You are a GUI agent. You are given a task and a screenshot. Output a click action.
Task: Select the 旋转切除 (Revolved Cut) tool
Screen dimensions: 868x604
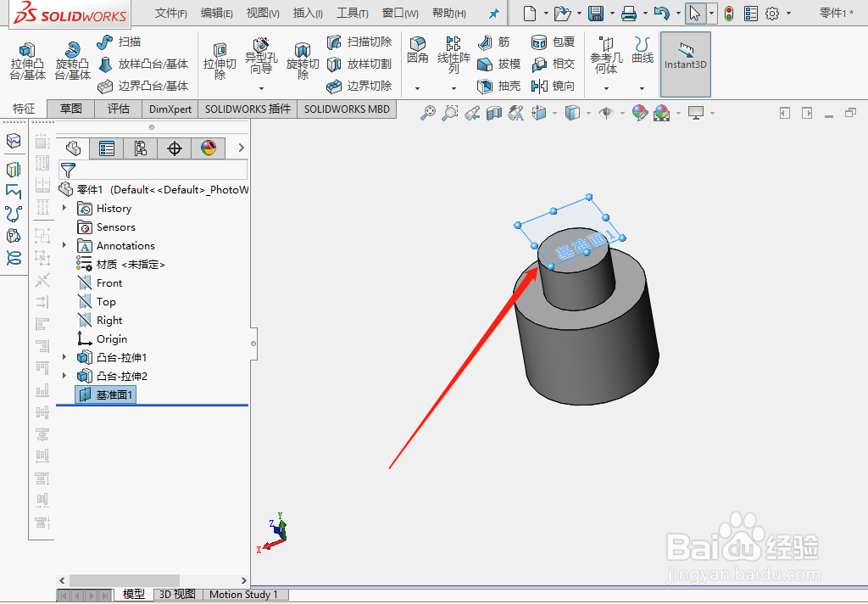[303, 59]
